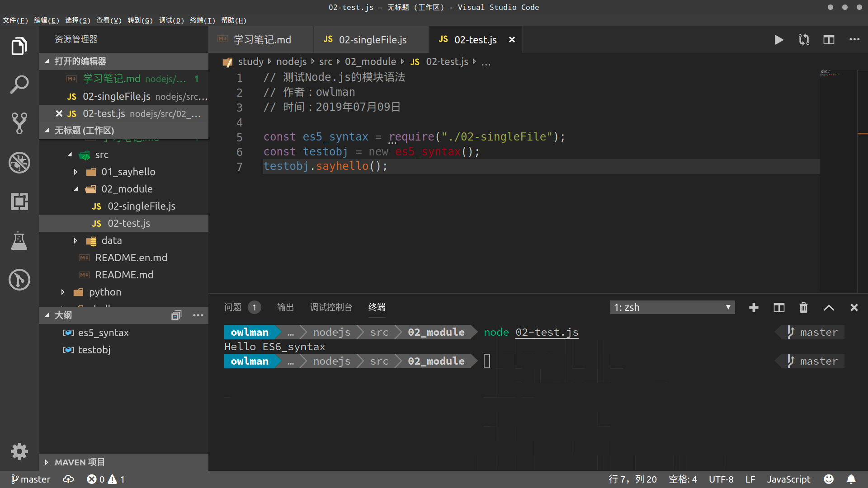868x488 pixels.
Task: Kill terminal with trash icon
Action: coord(803,308)
